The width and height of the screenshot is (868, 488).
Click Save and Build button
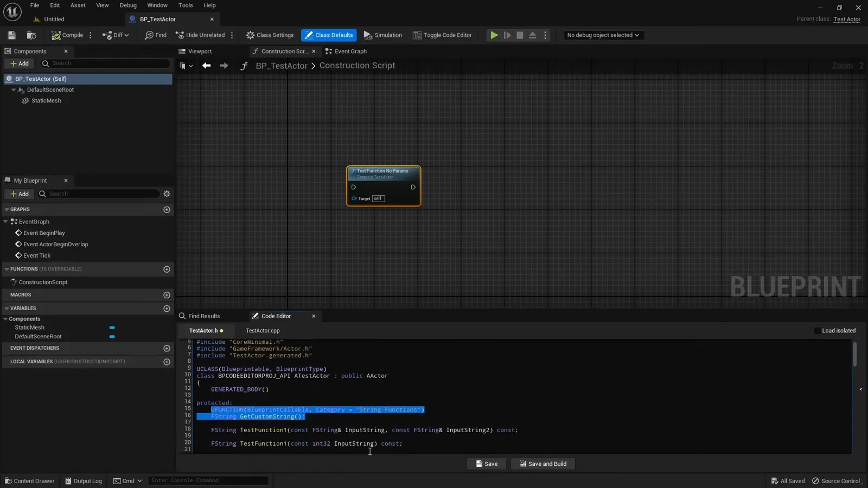543,464
